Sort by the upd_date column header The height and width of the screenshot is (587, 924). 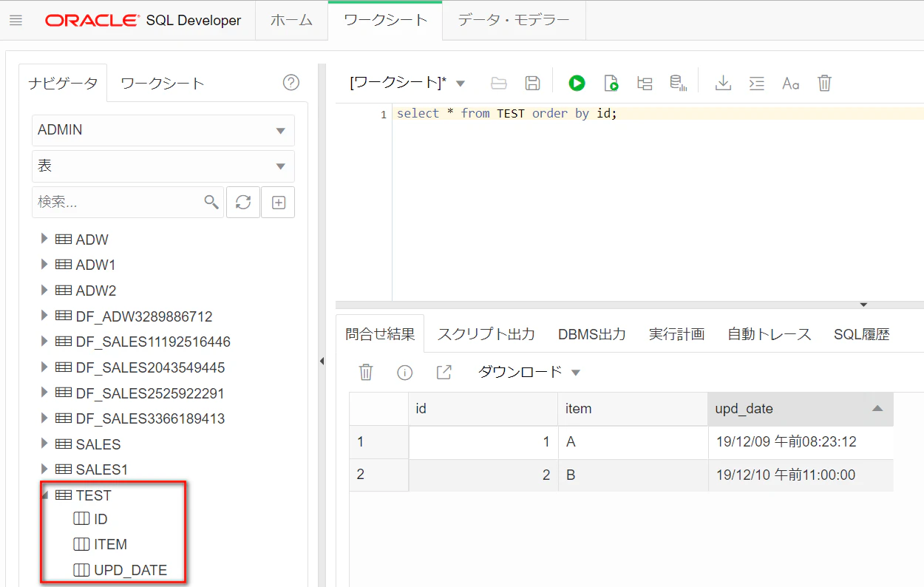(x=800, y=409)
